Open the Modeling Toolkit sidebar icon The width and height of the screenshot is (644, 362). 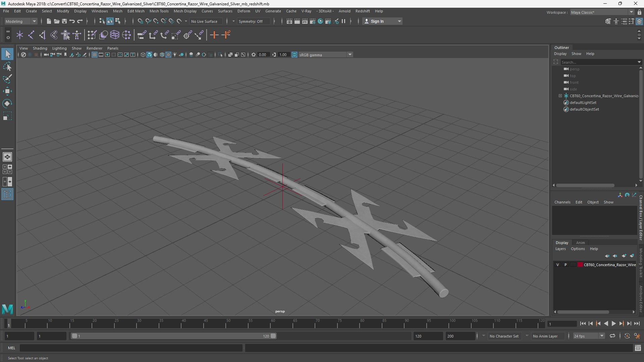(608, 21)
